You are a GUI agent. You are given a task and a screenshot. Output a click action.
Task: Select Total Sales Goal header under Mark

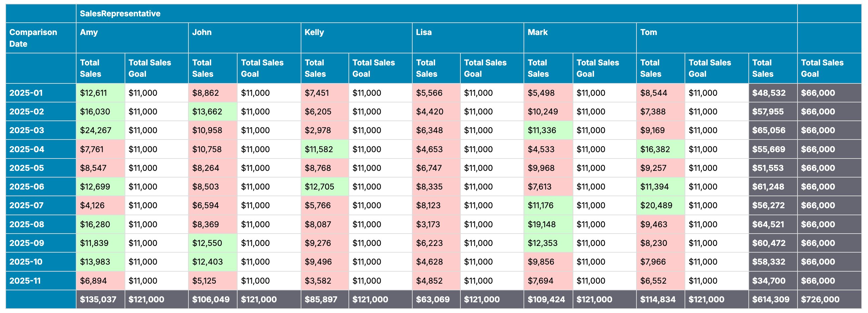coord(597,68)
